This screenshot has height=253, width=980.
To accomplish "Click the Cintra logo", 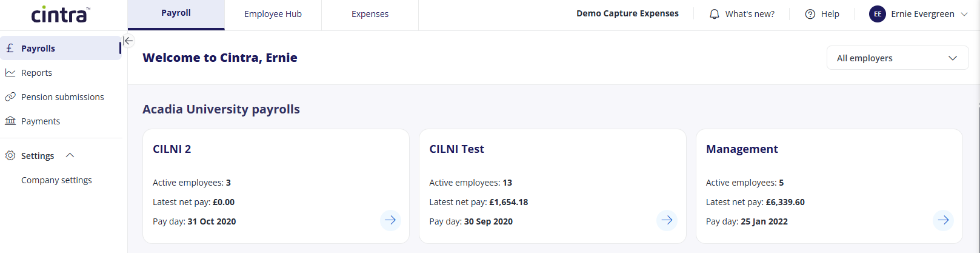I will (61, 14).
